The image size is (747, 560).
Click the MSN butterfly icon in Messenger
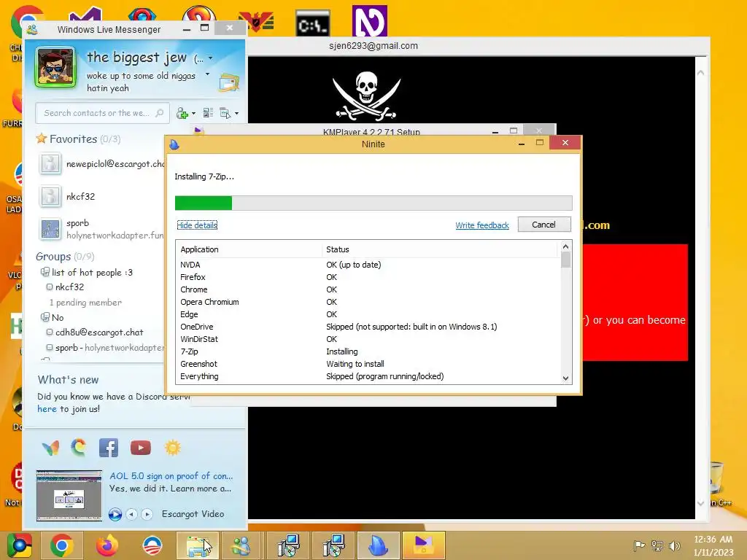(x=50, y=448)
